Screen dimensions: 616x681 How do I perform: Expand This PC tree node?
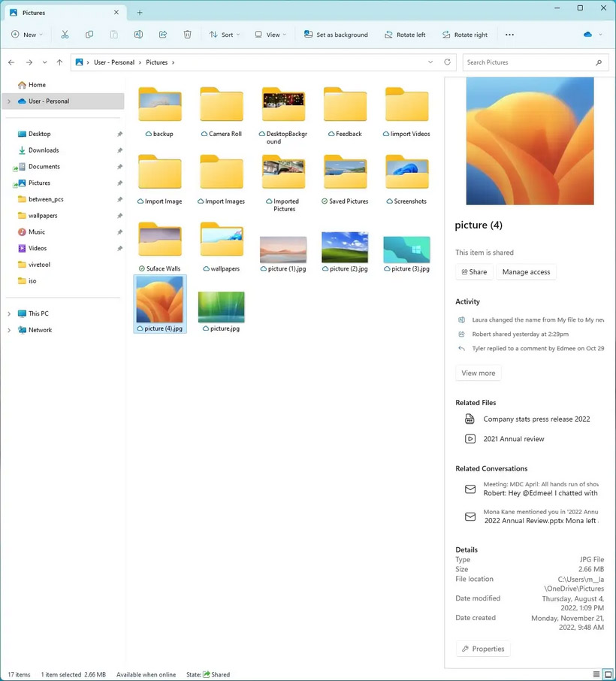[x=9, y=313]
